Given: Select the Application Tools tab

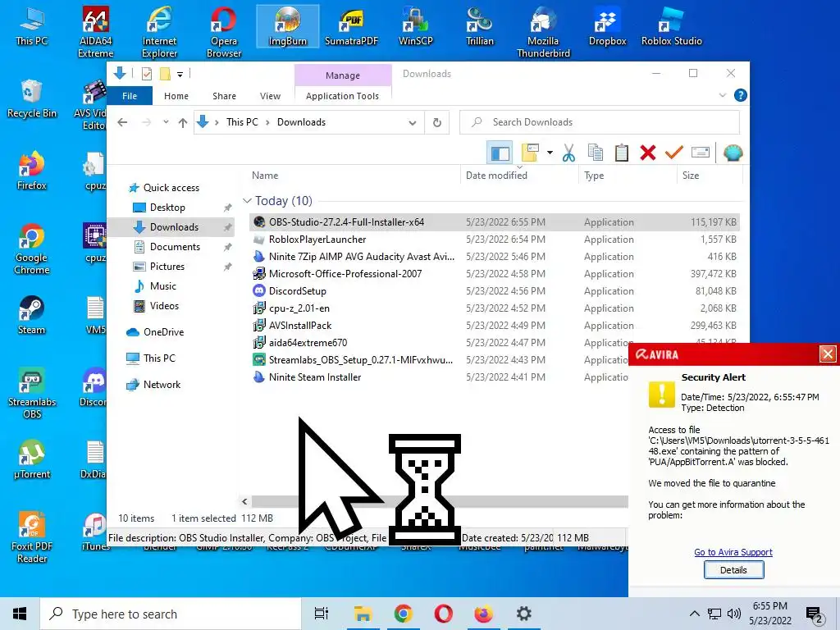Looking at the screenshot, I should click(342, 96).
